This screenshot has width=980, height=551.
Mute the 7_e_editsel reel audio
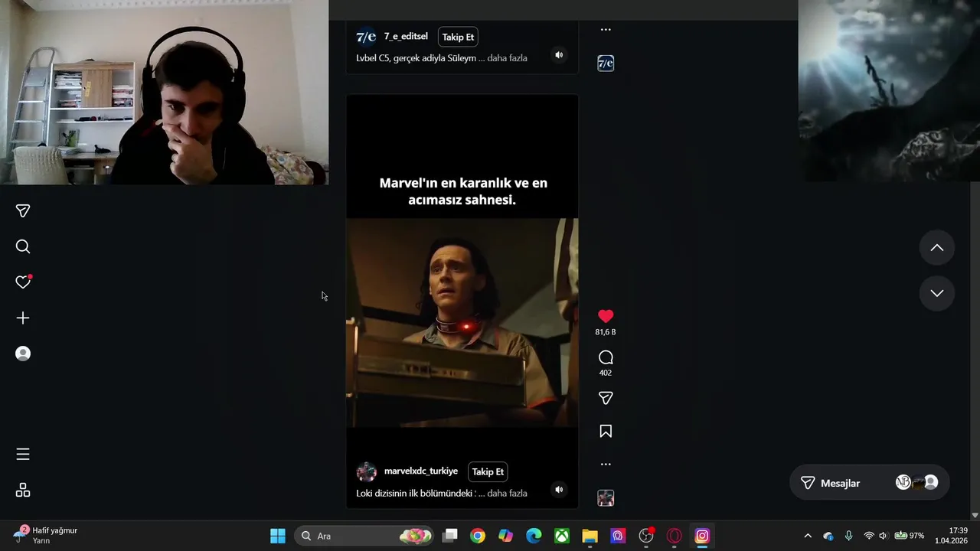click(x=559, y=55)
